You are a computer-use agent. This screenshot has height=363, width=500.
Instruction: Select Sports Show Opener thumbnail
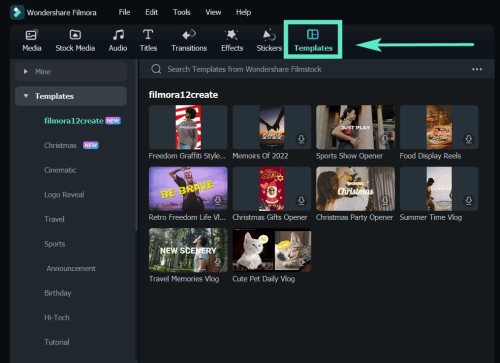pyautogui.click(x=355, y=127)
